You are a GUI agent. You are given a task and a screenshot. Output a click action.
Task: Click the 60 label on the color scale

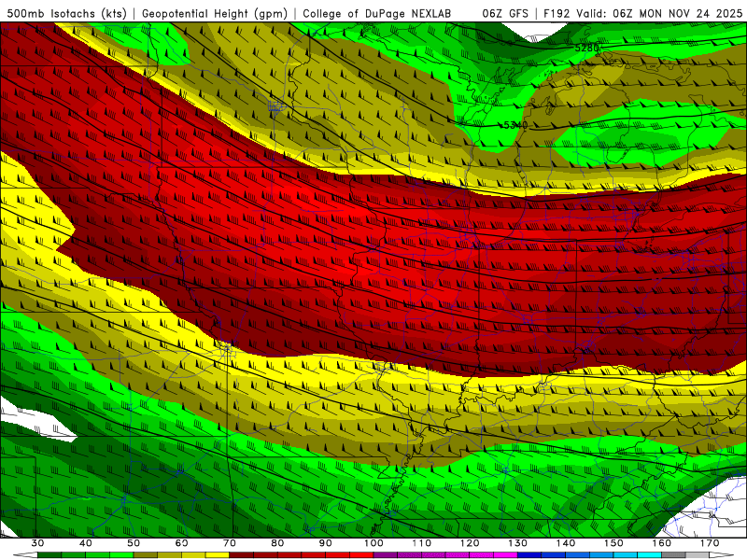181,543
